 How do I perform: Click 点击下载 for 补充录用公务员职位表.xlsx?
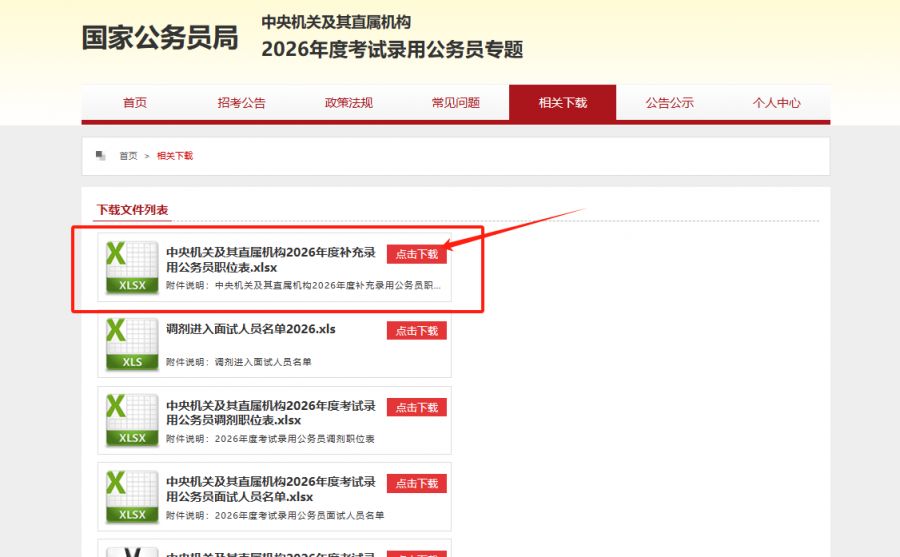click(x=417, y=254)
